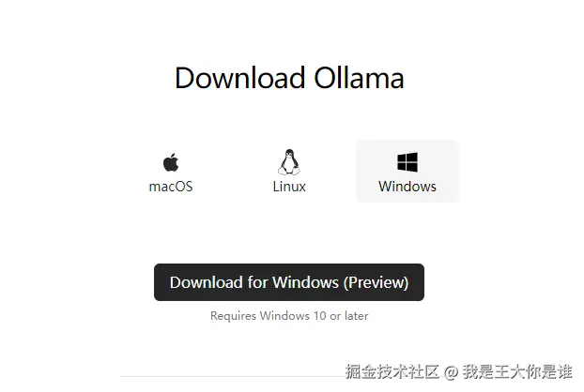The width and height of the screenshot is (584, 392).
Task: Click the Windows 10 text in the requirements note
Action: [x=293, y=316]
